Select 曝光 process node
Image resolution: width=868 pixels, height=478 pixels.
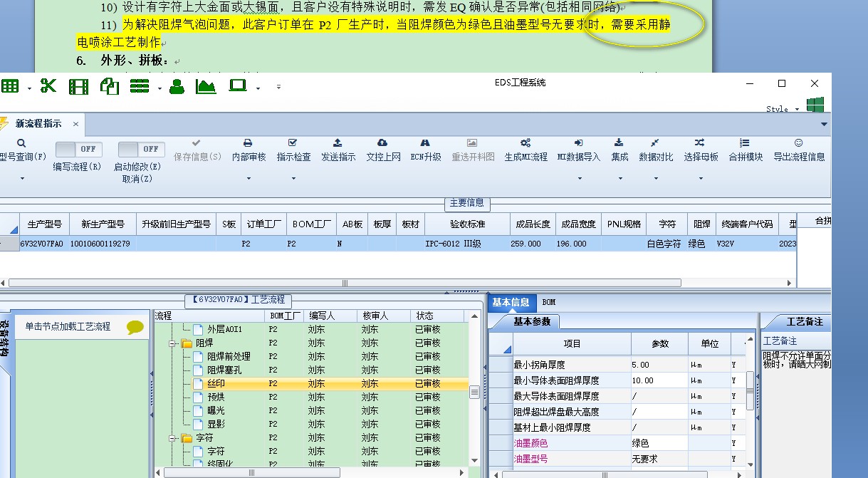point(216,410)
